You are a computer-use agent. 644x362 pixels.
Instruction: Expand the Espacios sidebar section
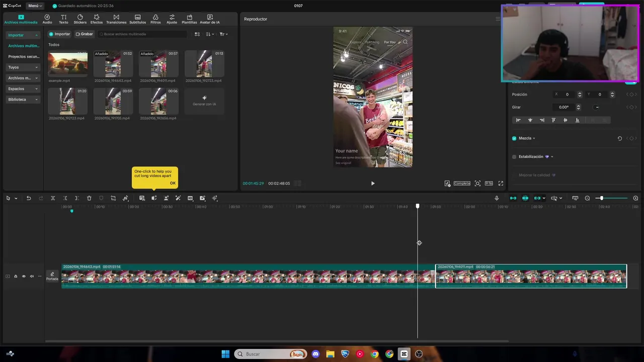(23, 88)
